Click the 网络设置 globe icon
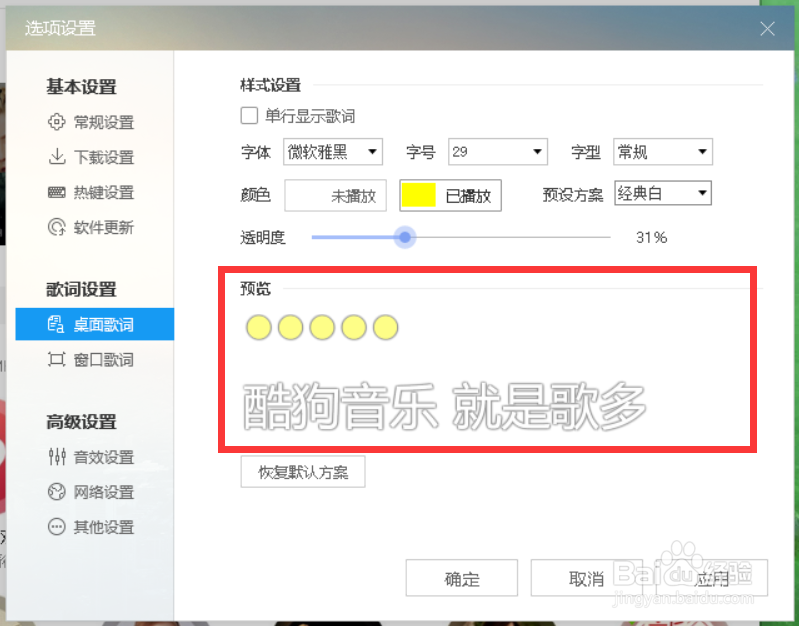The height and width of the screenshot is (626, 799). point(57,491)
